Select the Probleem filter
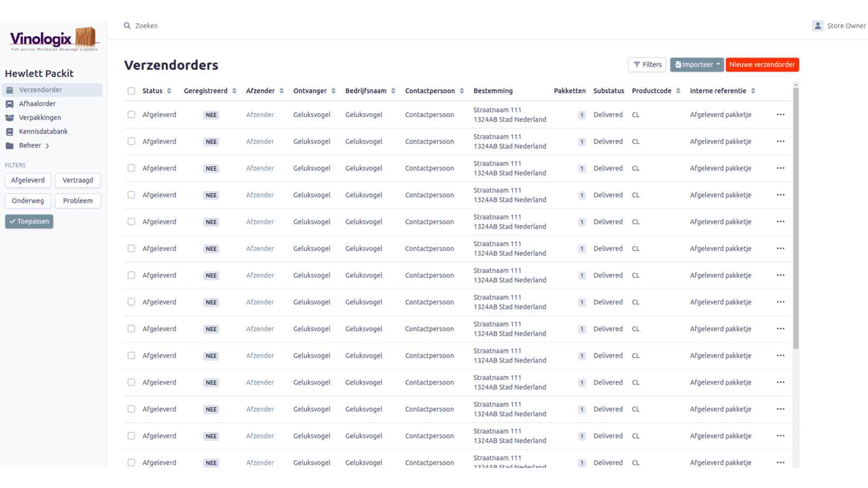This screenshot has height=488, width=868. coord(78,201)
